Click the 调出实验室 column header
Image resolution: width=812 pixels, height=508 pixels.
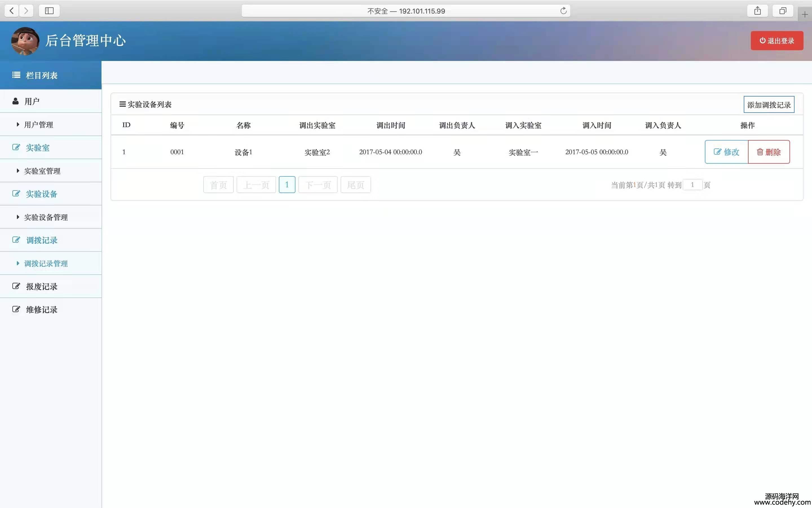[x=317, y=125]
